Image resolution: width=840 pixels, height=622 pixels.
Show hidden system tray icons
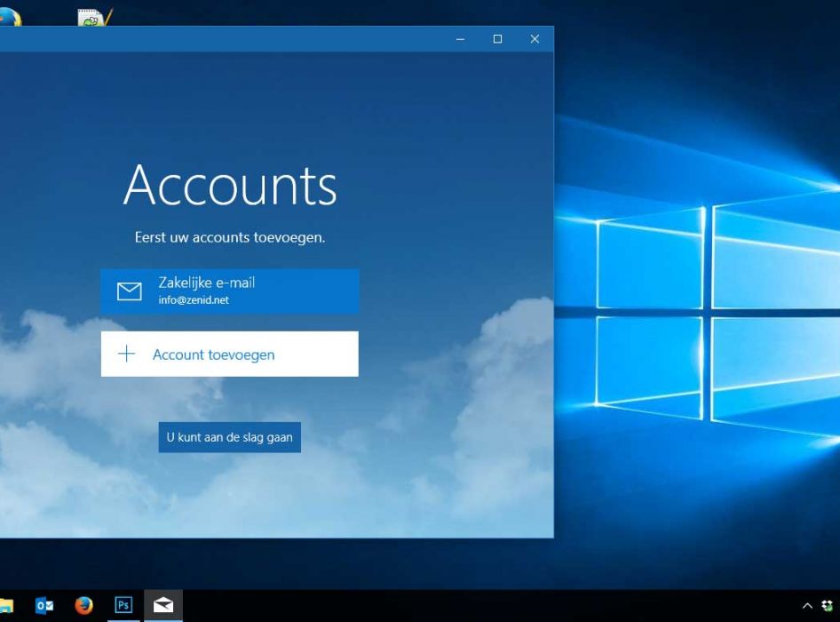coord(807,606)
